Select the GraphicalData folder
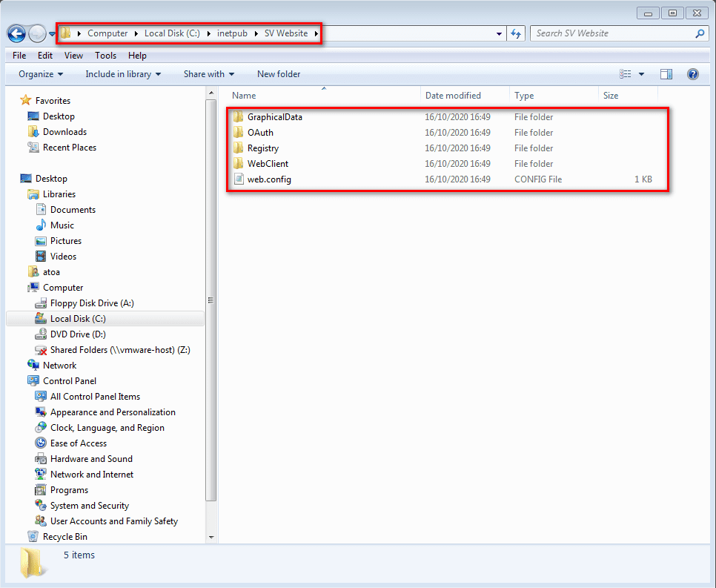Viewport: 716px width, 588px height. tap(274, 117)
